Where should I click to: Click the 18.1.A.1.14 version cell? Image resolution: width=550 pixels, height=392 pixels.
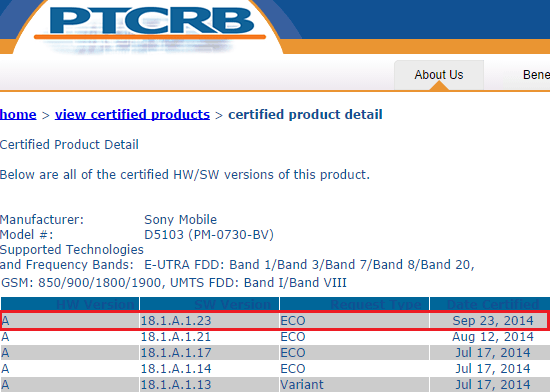point(209,369)
